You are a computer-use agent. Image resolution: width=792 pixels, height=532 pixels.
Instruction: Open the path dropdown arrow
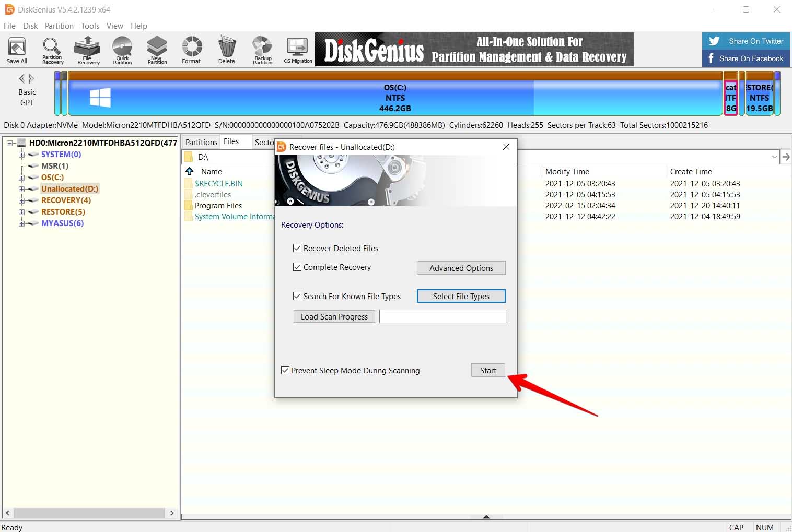click(774, 157)
